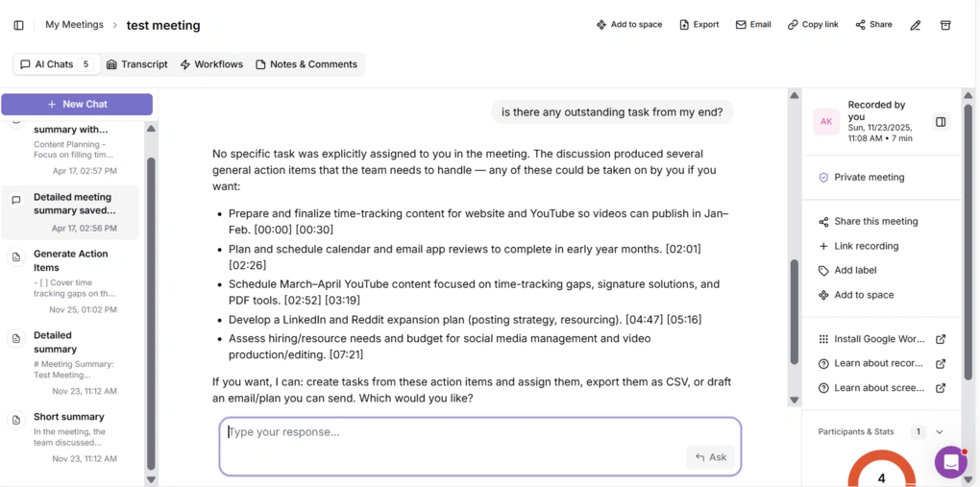Viewport: 980px width, 487px height.
Task: Start a New Chat
Action: tap(77, 104)
